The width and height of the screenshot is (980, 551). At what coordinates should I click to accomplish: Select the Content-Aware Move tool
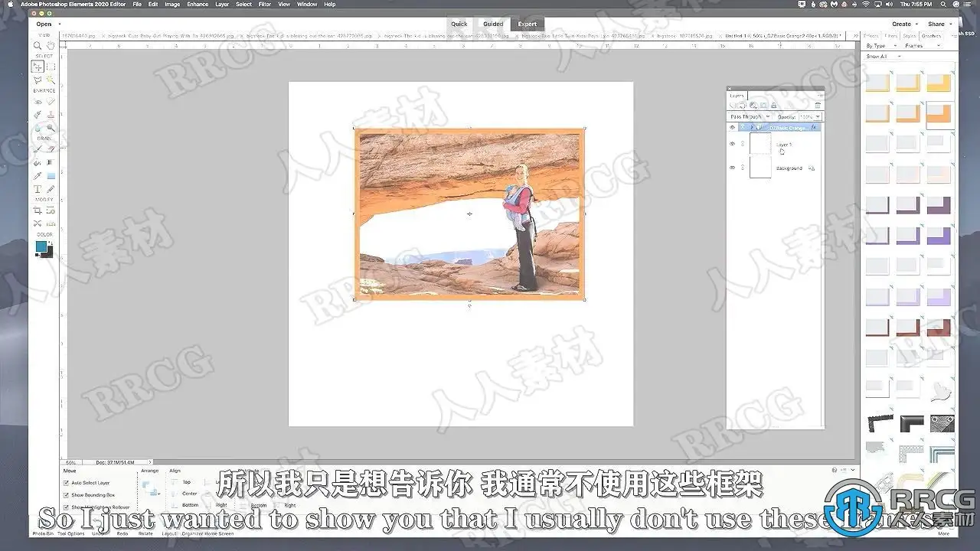click(x=37, y=223)
